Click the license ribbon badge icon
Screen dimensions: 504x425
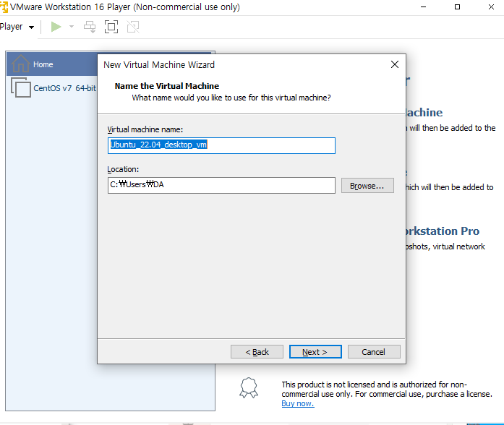pyautogui.click(x=249, y=387)
